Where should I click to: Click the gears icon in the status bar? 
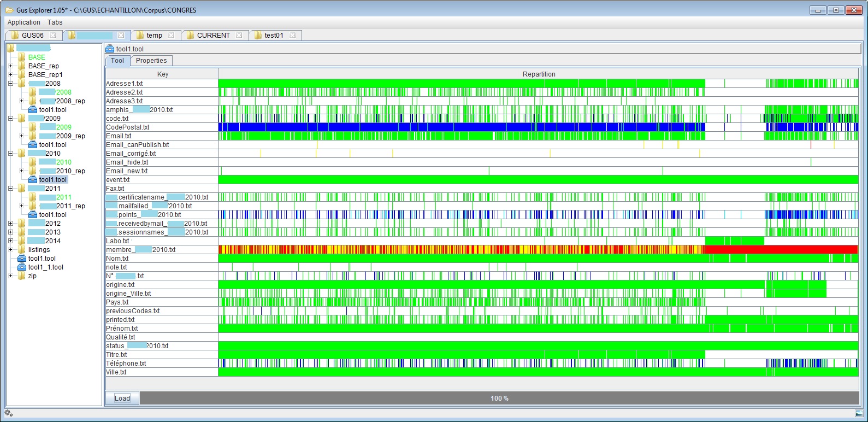8,413
